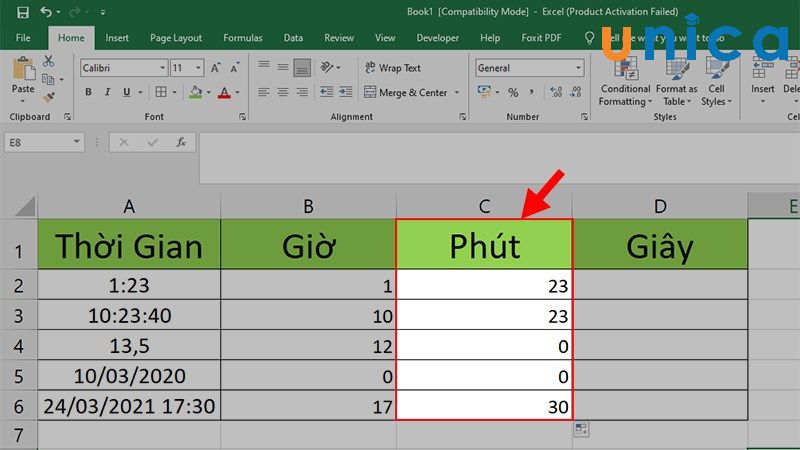800x450 pixels.
Task: Click the Fill Color bucket icon
Action: [195, 92]
